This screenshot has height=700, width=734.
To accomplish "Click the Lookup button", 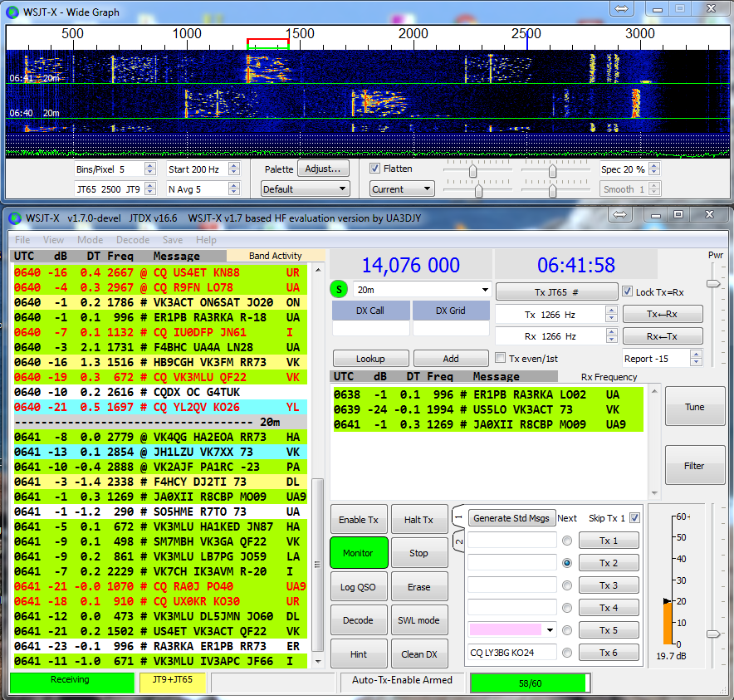I will (x=371, y=359).
